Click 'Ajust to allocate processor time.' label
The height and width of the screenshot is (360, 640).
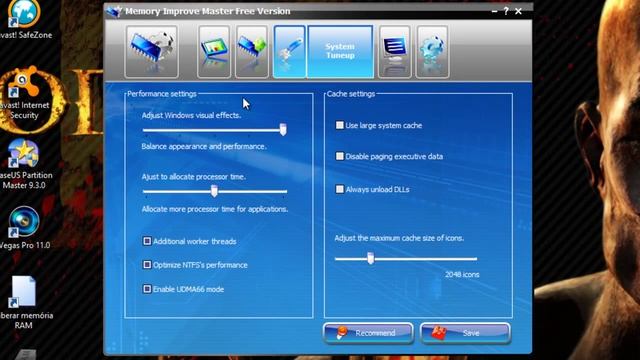pyautogui.click(x=193, y=177)
